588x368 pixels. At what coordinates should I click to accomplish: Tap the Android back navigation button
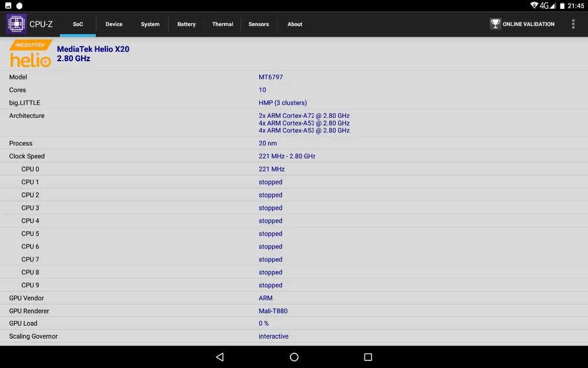(220, 357)
